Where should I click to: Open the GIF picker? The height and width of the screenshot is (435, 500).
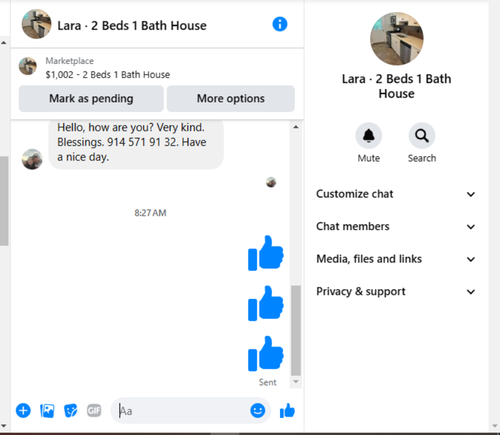click(94, 410)
